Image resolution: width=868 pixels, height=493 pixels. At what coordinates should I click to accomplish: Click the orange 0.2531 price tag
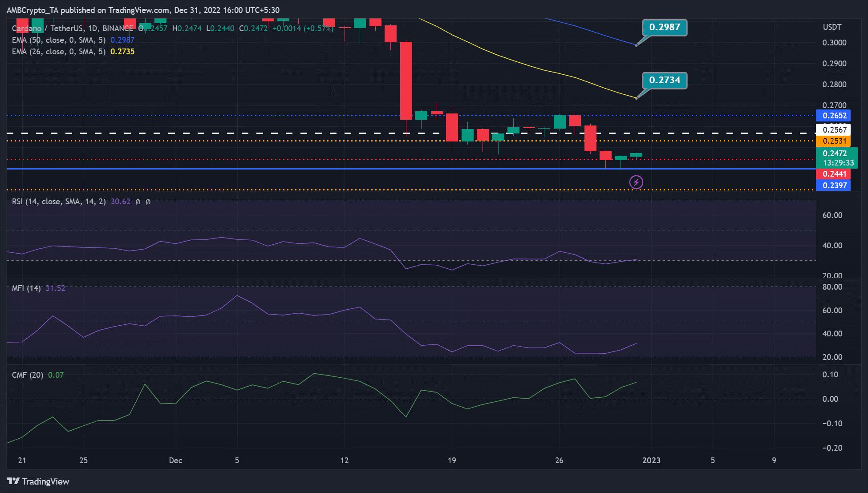(x=833, y=141)
